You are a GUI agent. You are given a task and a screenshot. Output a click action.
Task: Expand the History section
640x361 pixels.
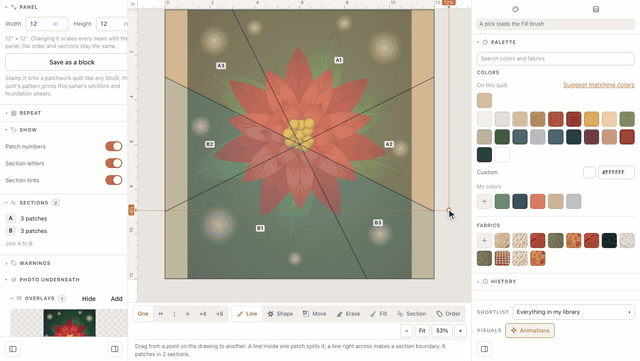(x=497, y=281)
